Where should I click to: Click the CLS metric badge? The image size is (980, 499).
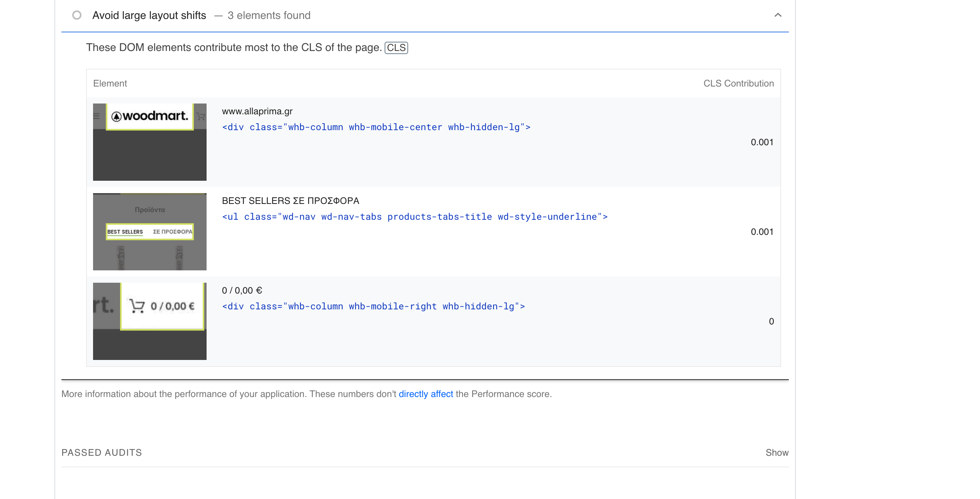click(x=396, y=48)
